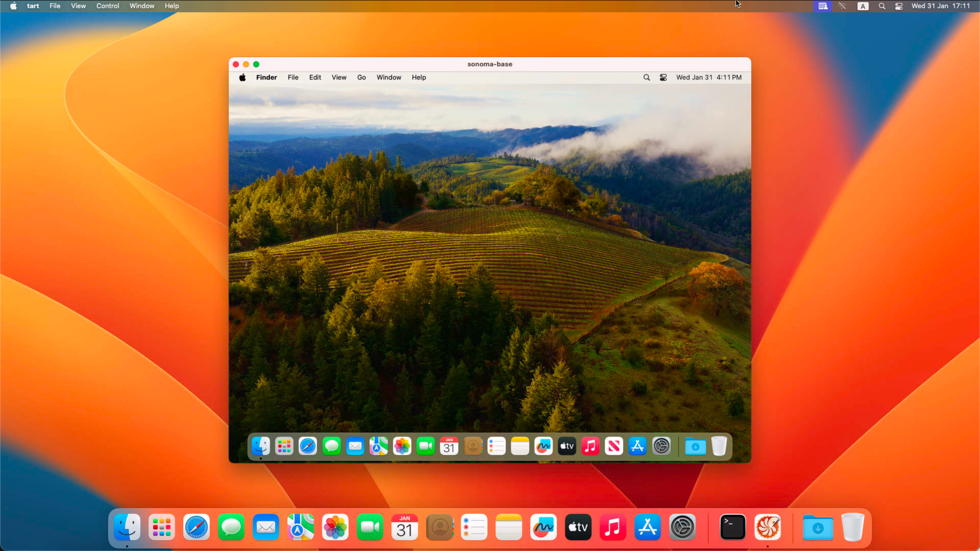Open Music from the host dock
This screenshot has width=980, height=551.
[613, 527]
